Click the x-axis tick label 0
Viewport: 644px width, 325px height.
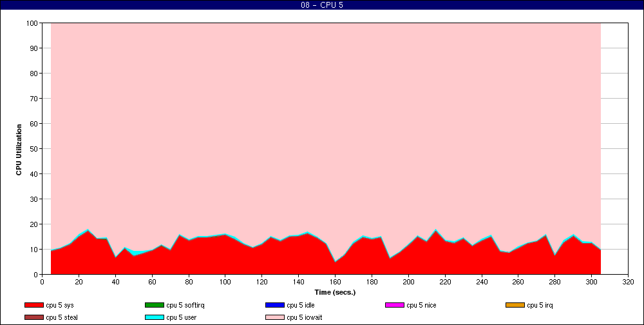click(42, 282)
